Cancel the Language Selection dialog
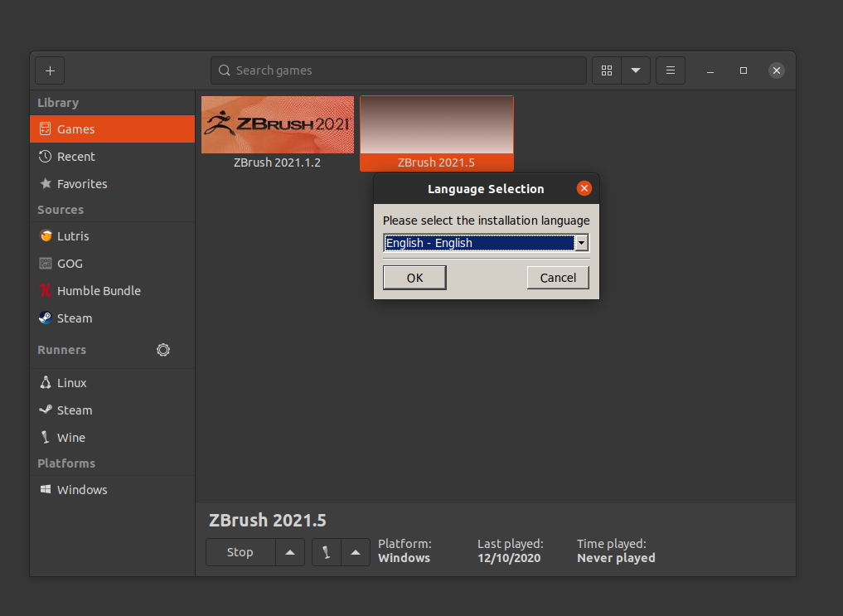Screen dimensions: 843x616 pyautogui.click(x=558, y=278)
